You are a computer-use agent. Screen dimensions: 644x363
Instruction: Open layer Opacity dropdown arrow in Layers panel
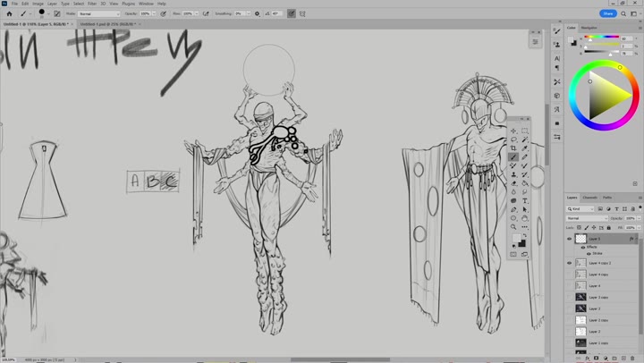click(639, 218)
